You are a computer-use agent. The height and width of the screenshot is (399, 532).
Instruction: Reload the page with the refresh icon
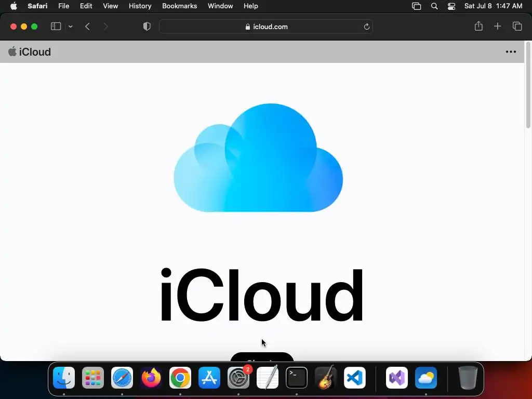[x=366, y=26]
